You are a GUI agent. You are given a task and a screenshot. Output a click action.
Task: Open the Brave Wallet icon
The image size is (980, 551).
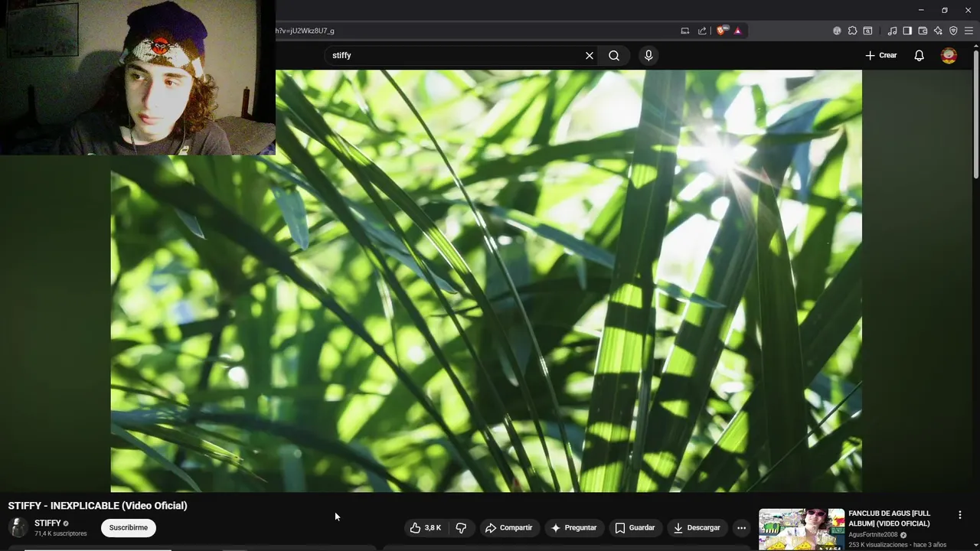pyautogui.click(x=923, y=31)
